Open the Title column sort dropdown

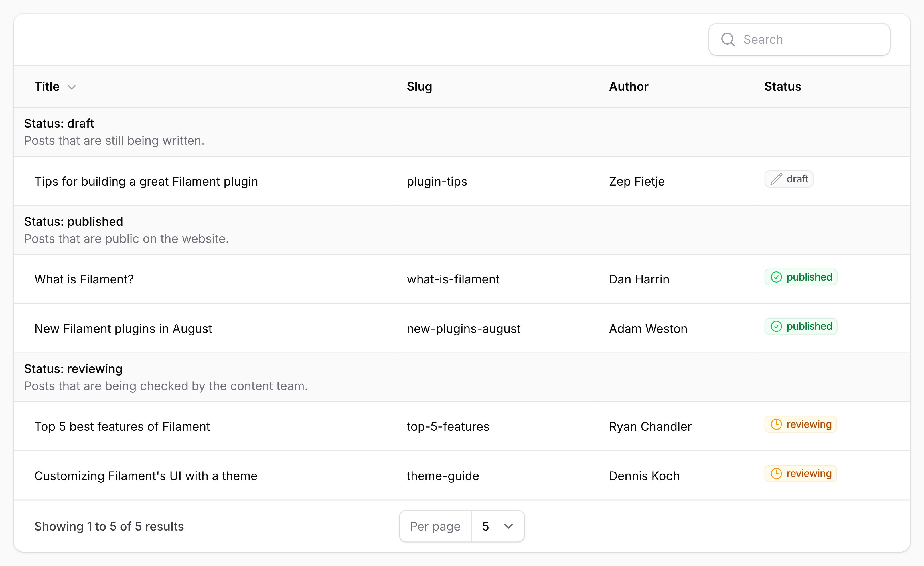tap(72, 87)
